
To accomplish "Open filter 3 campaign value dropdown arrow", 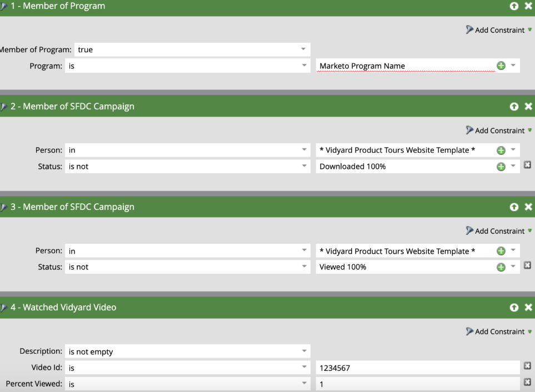I will pos(513,250).
